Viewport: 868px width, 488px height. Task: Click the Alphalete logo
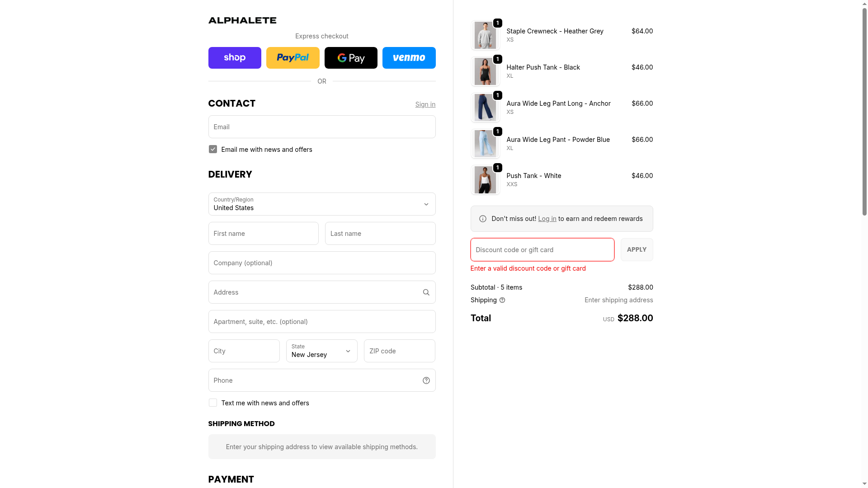point(242,20)
